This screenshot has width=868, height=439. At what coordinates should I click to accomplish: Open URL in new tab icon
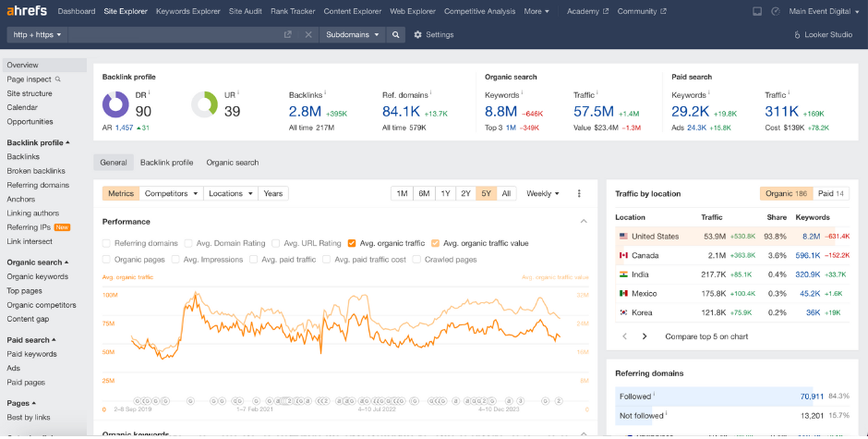pos(288,34)
